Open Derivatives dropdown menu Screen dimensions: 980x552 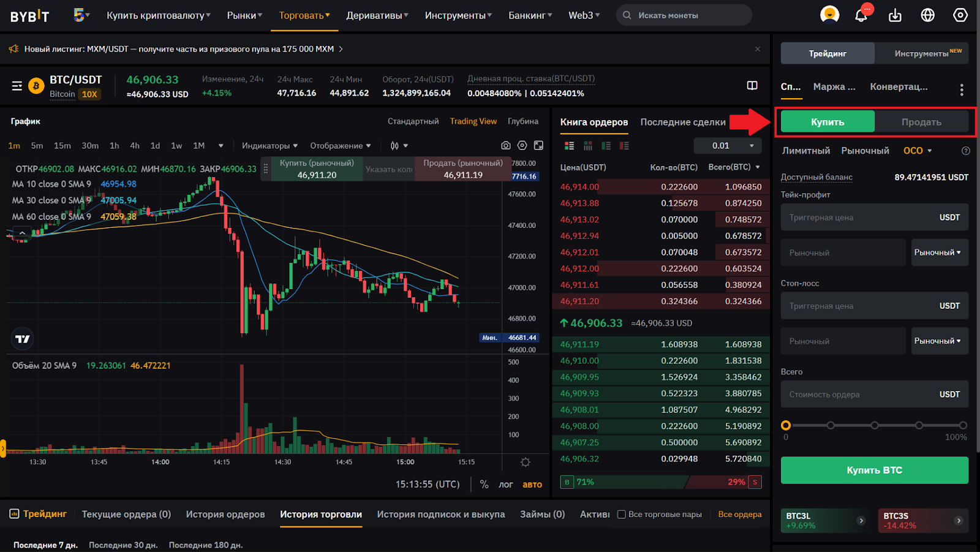click(x=377, y=15)
